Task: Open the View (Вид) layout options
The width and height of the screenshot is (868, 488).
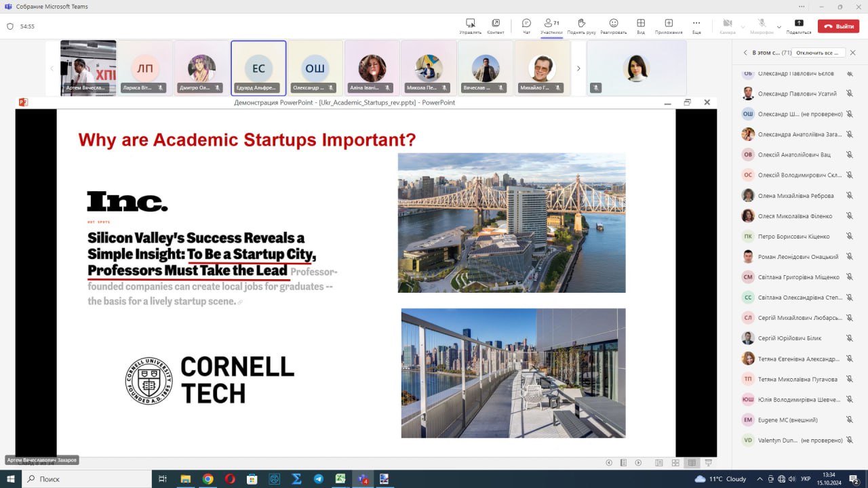Action: click(x=641, y=26)
